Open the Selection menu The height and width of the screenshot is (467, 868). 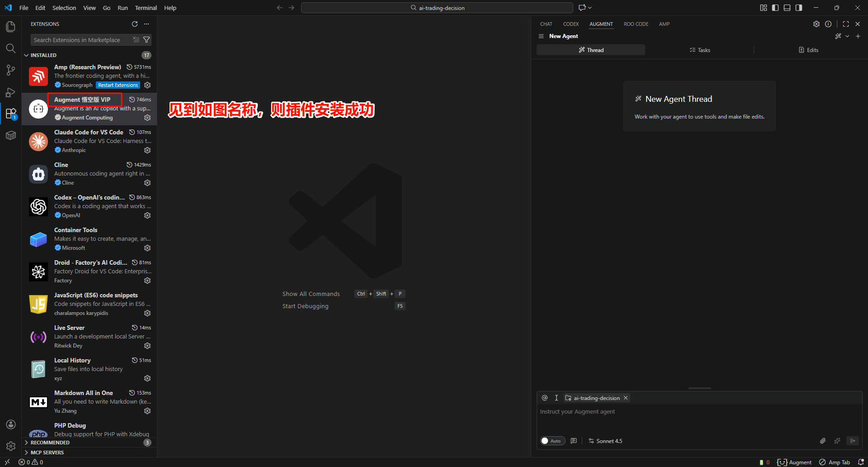(x=64, y=8)
